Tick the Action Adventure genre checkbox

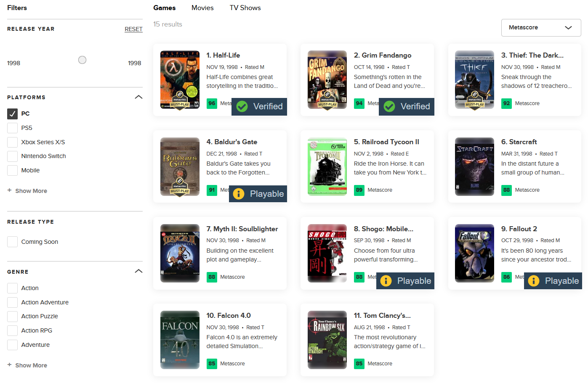[13, 302]
